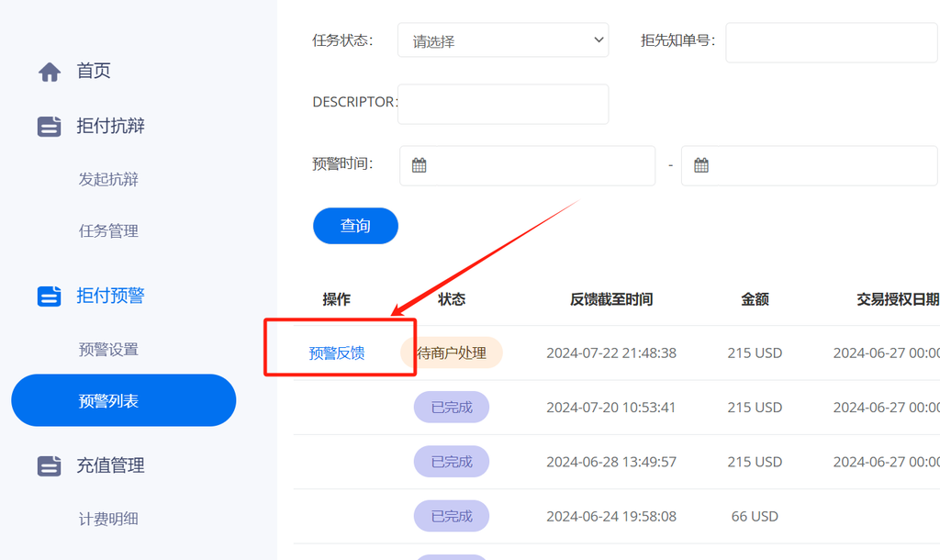Click the blue icon next to 拒付预警
The height and width of the screenshot is (560, 940).
(x=50, y=297)
